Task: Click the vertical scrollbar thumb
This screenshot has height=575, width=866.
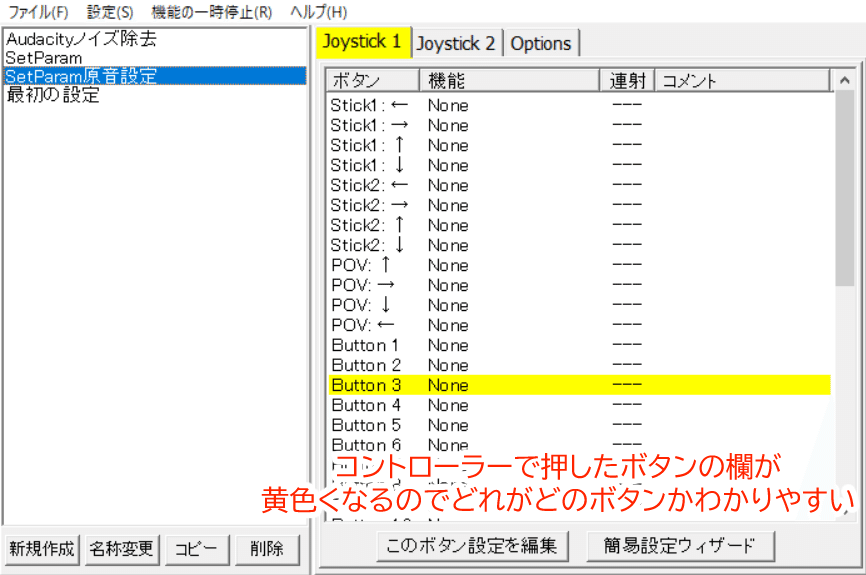Action: tap(844, 189)
